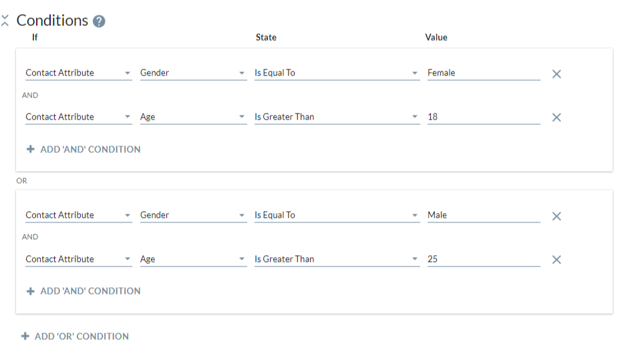
Task: Click the Male value text field
Action: point(484,215)
